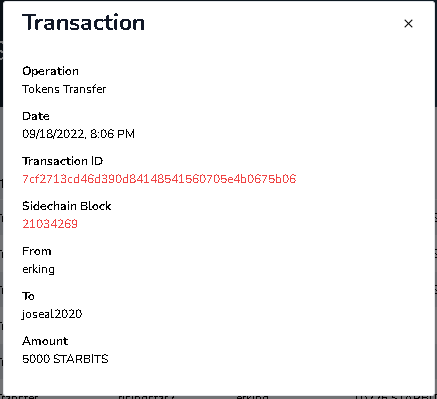Click the date value 09/18/2022, 8:06 PM

[78, 134]
